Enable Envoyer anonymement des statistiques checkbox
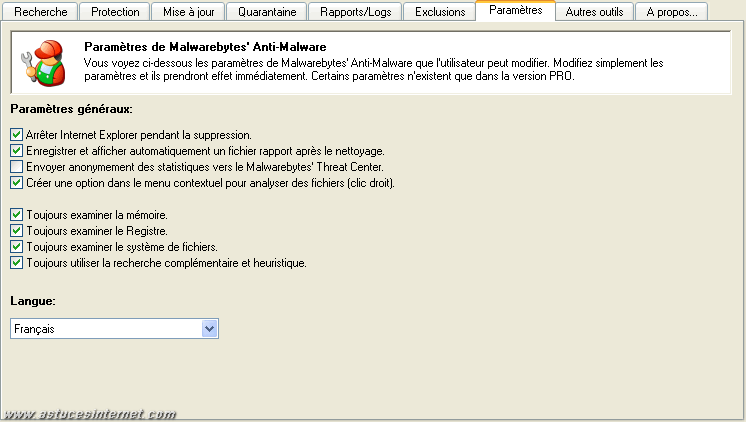The image size is (746, 422). (16, 167)
